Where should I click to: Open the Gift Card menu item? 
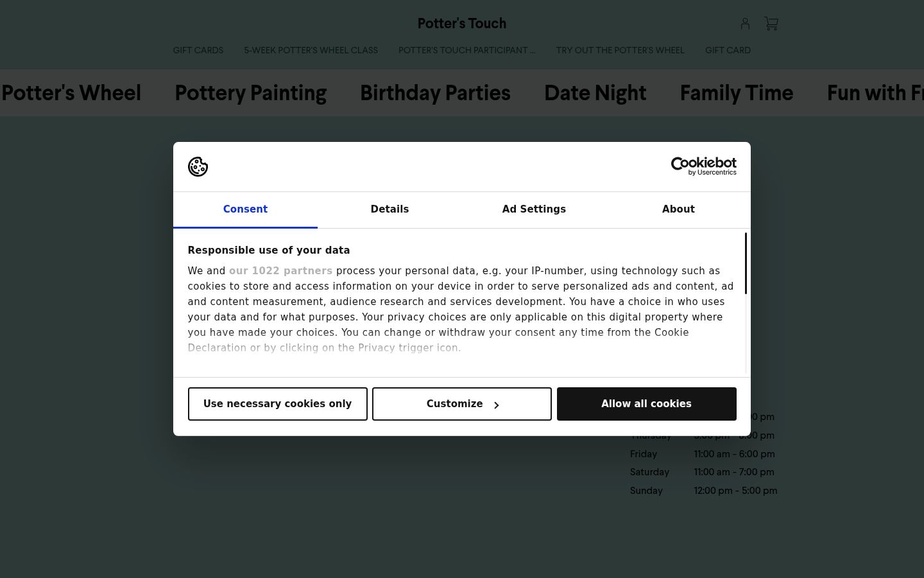728,50
